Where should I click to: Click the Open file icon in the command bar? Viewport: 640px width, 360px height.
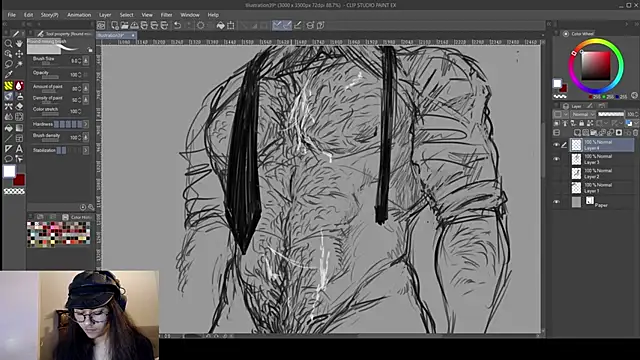point(124,25)
